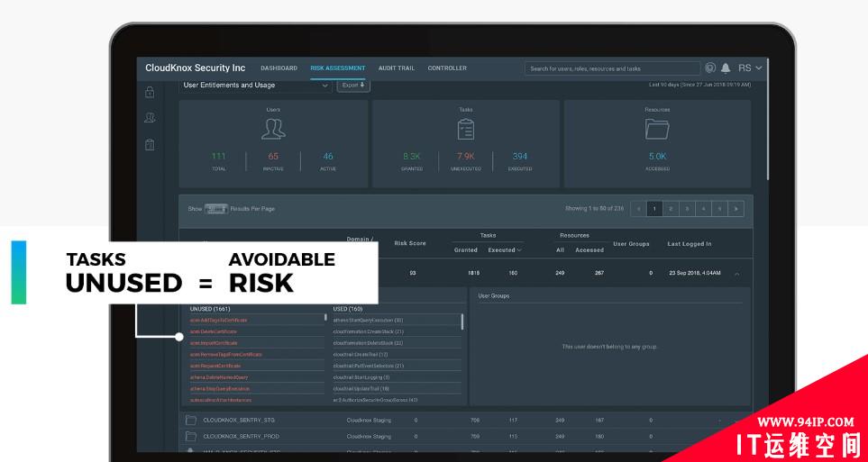Open the User Entitlements and Usage dropdown
The height and width of the screenshot is (462, 868).
tap(256, 86)
